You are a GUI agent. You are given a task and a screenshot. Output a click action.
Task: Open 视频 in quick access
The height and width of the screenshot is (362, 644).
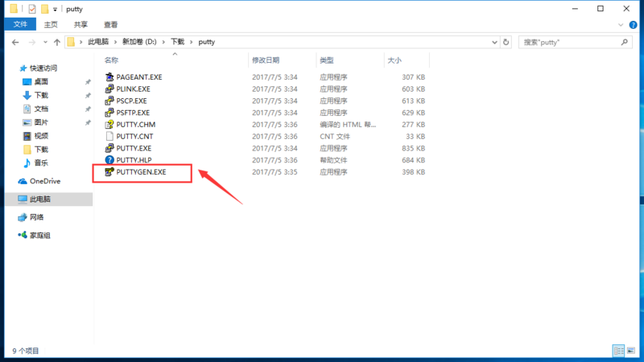click(x=41, y=136)
